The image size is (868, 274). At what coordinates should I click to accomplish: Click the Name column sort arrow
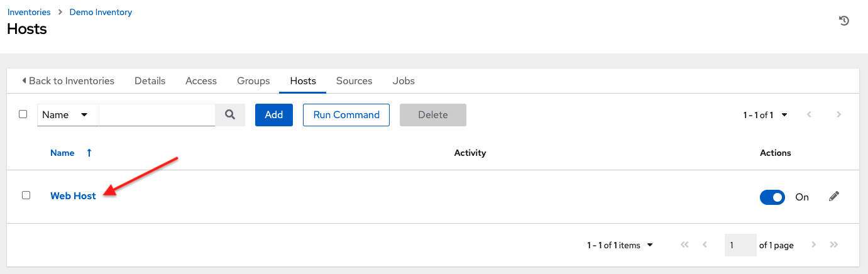click(89, 153)
